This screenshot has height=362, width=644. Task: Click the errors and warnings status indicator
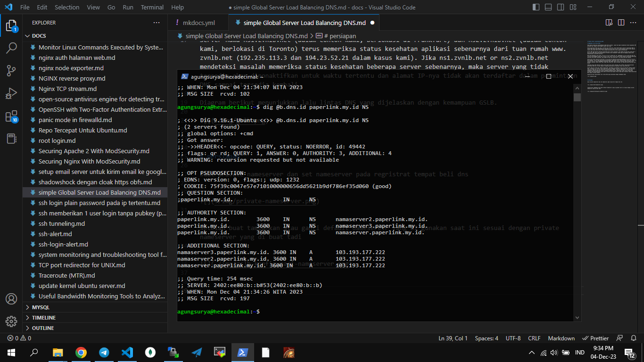[19, 338]
